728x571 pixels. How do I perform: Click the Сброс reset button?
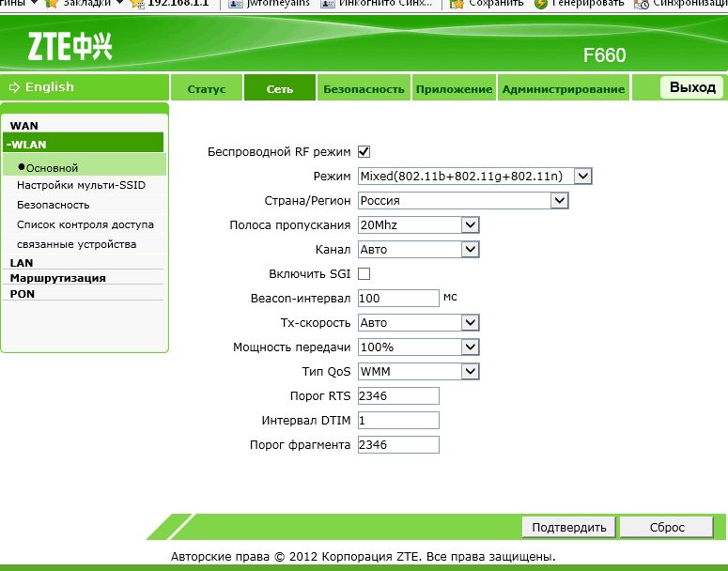click(667, 528)
